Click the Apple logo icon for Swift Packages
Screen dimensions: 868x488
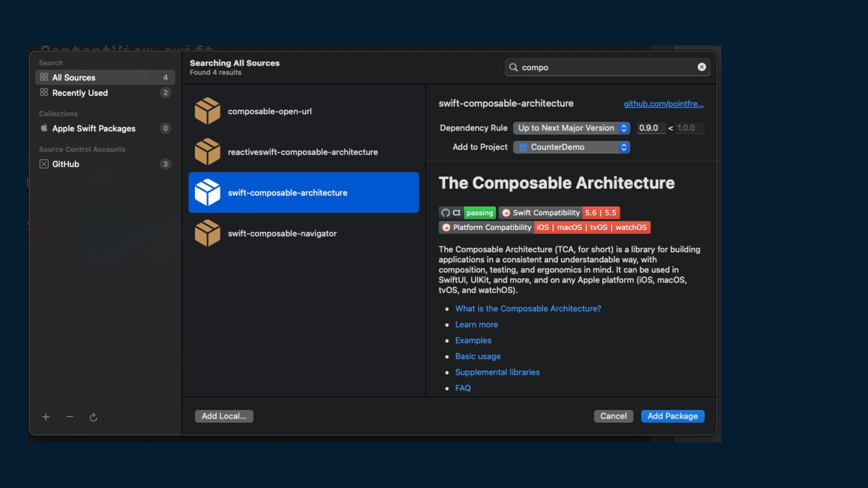click(44, 128)
